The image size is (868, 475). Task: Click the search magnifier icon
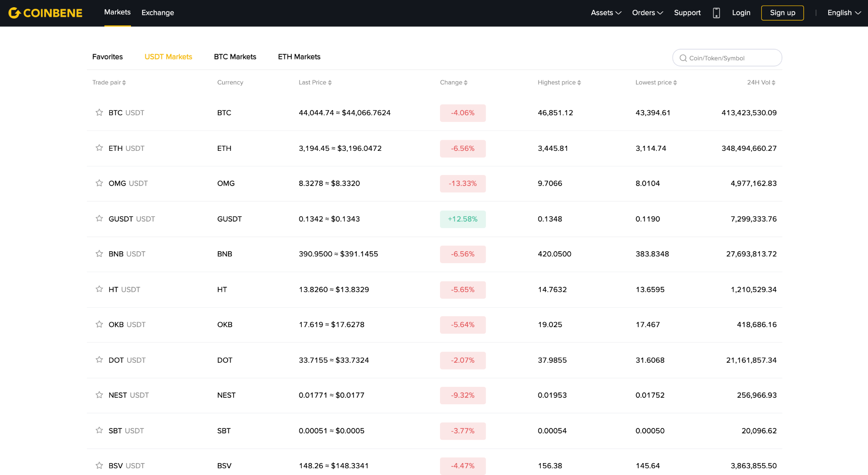click(683, 58)
